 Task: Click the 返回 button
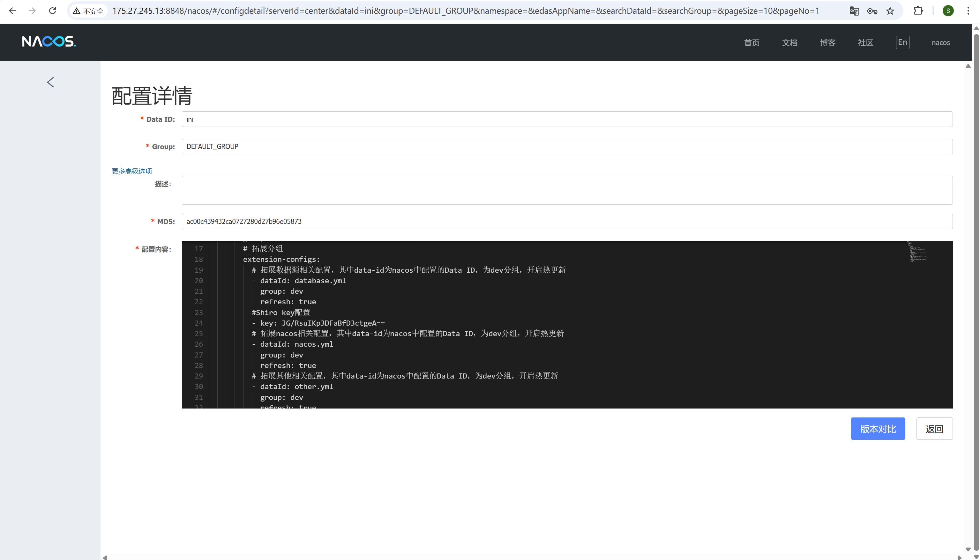tap(934, 429)
